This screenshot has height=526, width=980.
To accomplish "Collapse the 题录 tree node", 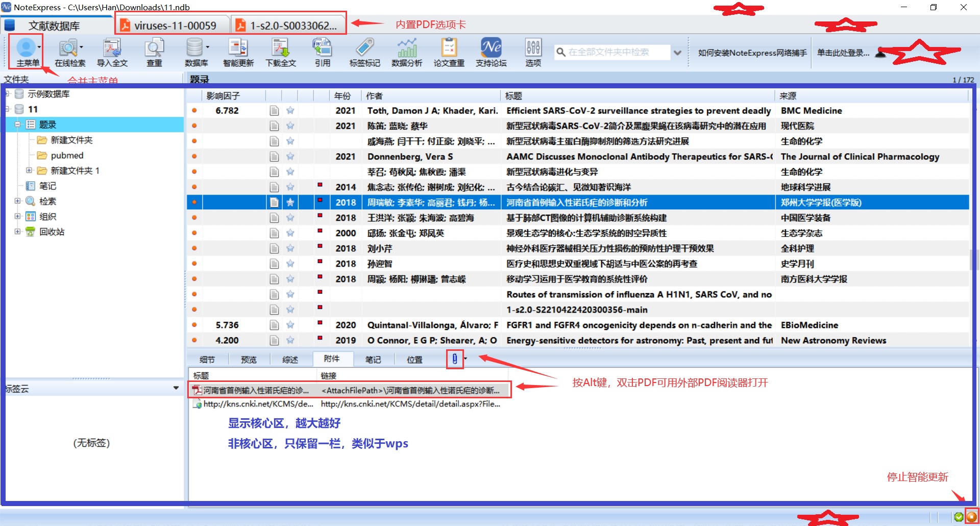I will point(17,125).
